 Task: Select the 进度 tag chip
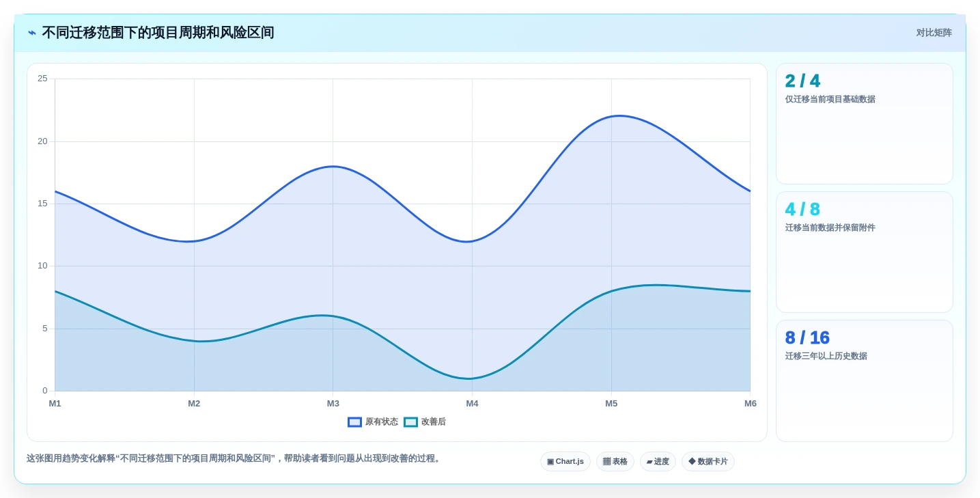point(658,462)
